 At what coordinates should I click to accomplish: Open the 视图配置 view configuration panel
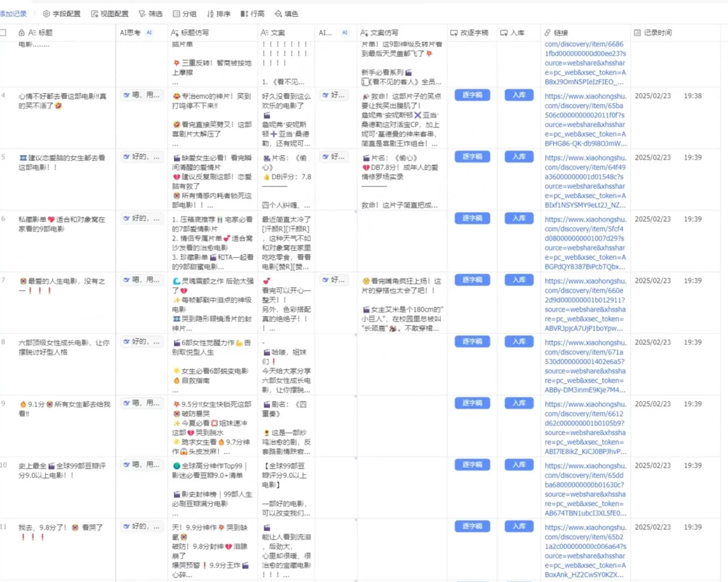click(110, 13)
